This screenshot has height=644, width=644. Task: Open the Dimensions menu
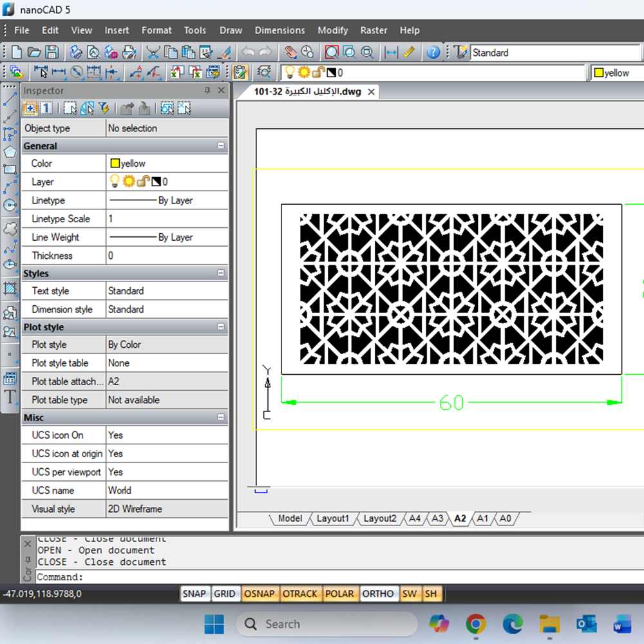pos(279,30)
